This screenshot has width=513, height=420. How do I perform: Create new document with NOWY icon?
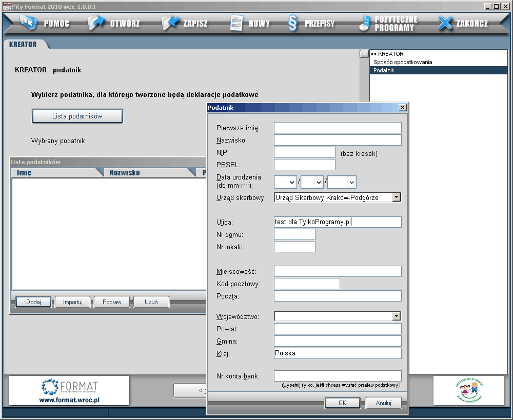(x=236, y=24)
